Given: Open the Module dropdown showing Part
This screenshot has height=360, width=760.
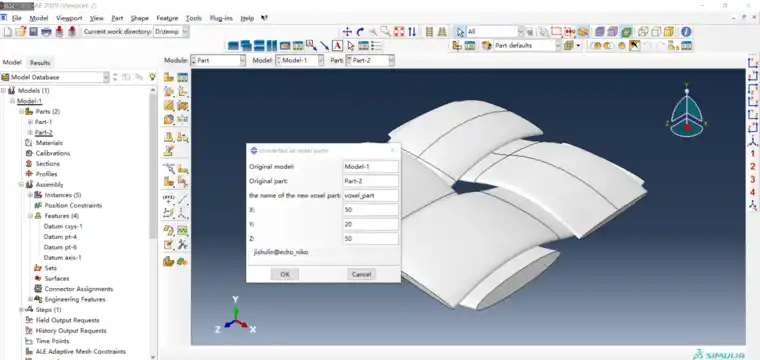Looking at the screenshot, I should click(x=242, y=61).
